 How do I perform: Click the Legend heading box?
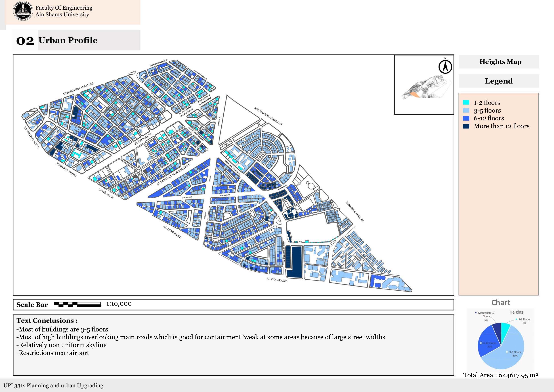click(x=499, y=81)
